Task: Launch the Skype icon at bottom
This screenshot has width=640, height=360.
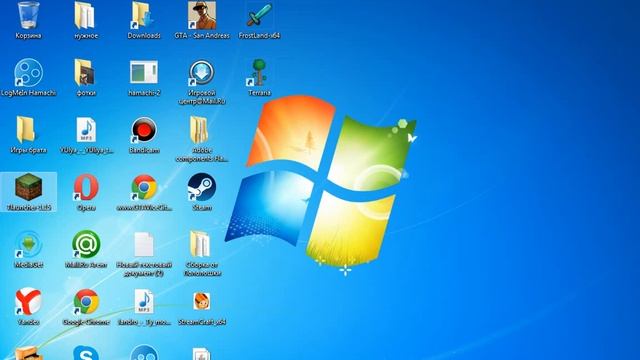Action: tap(86, 353)
